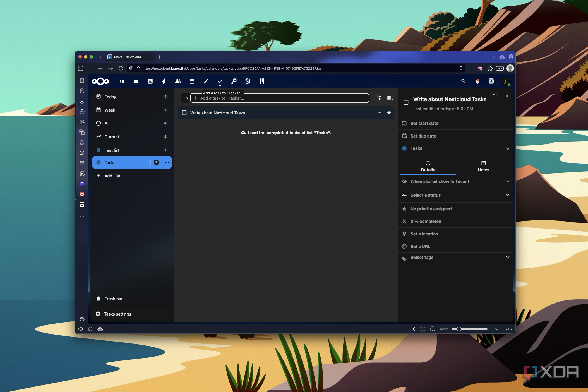Image resolution: width=588 pixels, height=392 pixels.
Task: Expand the Select tags dropdown
Action: (507, 257)
